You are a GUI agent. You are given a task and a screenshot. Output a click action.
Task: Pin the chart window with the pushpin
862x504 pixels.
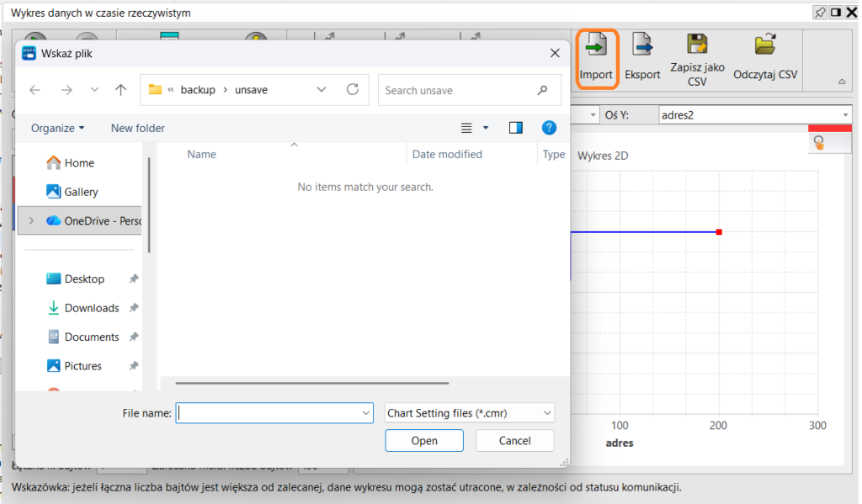coord(820,12)
